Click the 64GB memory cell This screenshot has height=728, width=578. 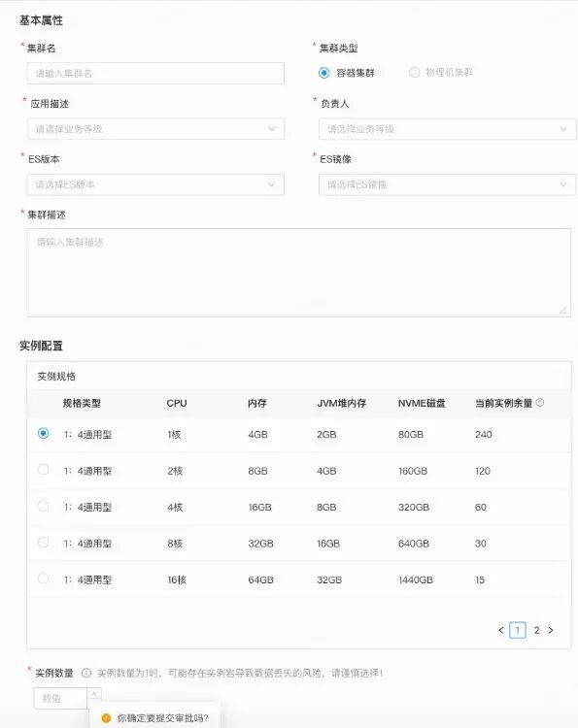click(260, 579)
